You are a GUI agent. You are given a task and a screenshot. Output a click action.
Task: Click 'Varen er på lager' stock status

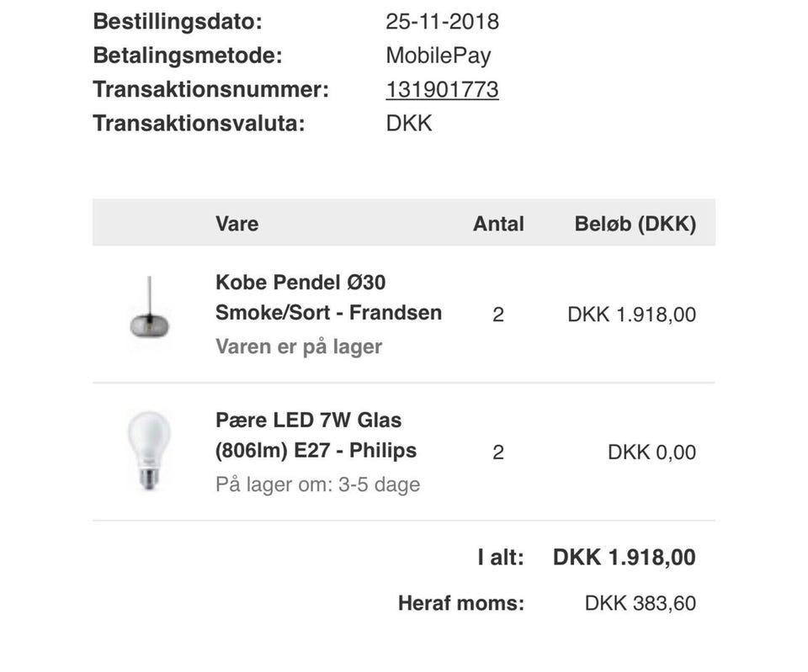click(299, 347)
